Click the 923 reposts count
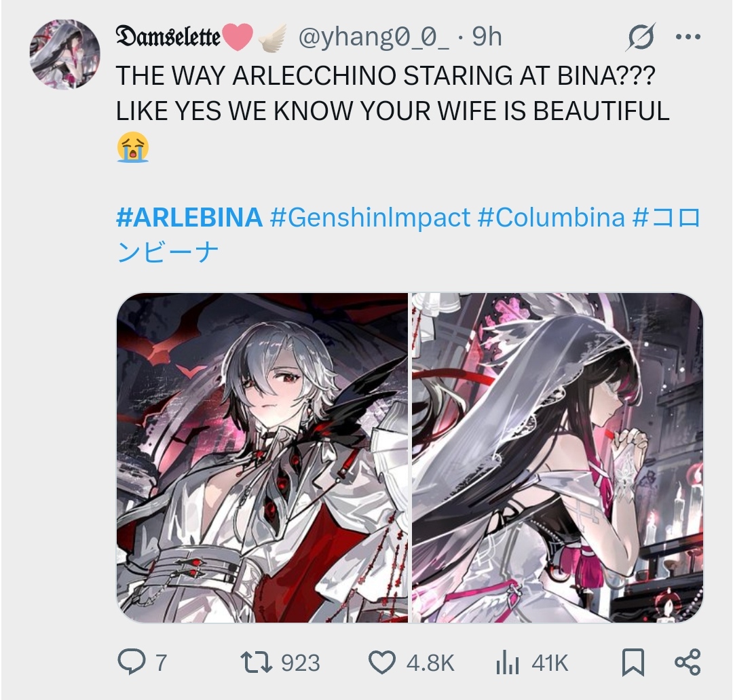The height and width of the screenshot is (700, 733). coord(300,663)
